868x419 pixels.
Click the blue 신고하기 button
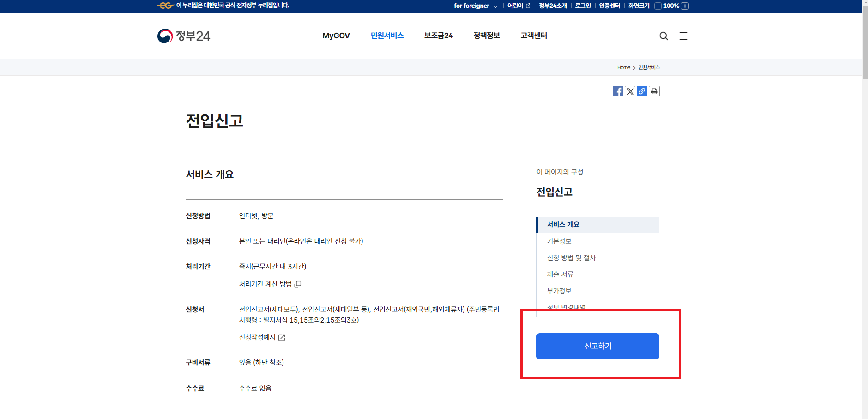click(597, 346)
